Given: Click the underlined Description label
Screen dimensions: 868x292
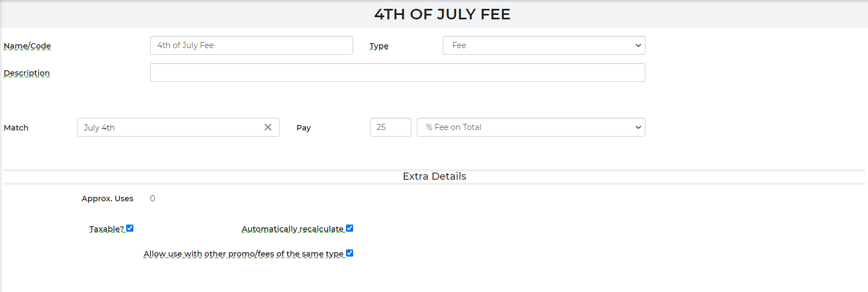Looking at the screenshot, I should coord(27,73).
